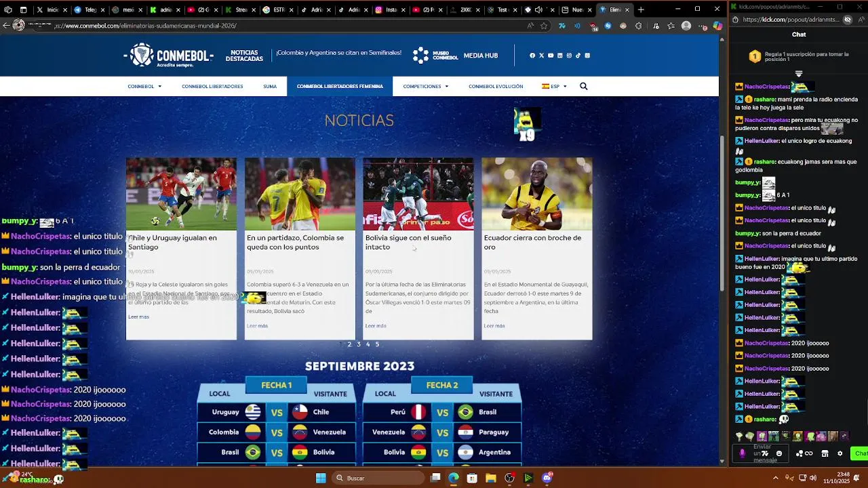The height and width of the screenshot is (488, 868).
Task: Read more on Ecuador broche de oro article
Action: point(494,326)
